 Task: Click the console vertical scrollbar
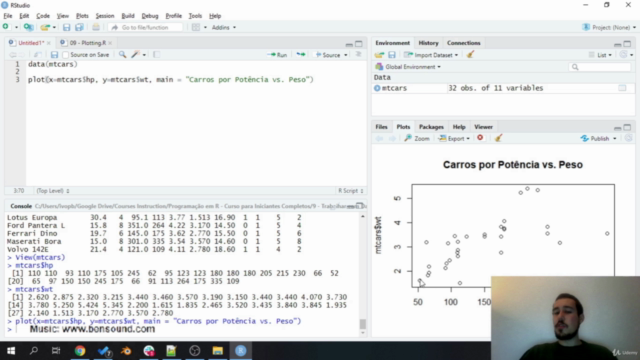click(362, 274)
